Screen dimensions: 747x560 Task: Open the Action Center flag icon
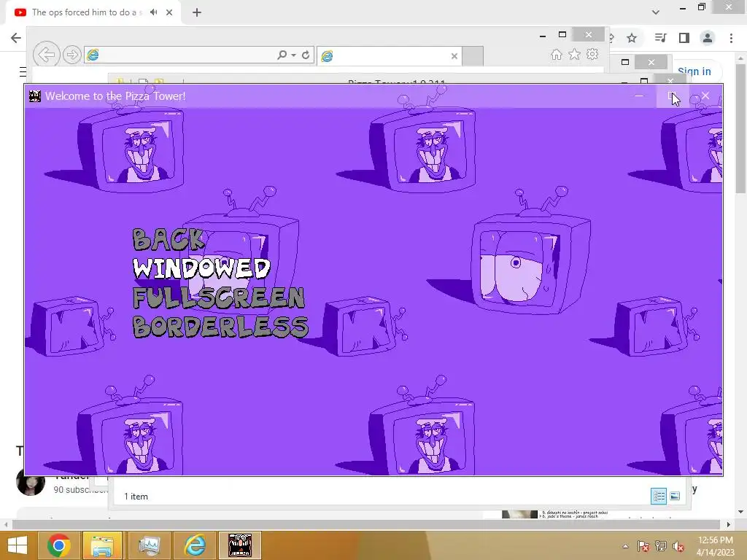(x=643, y=546)
